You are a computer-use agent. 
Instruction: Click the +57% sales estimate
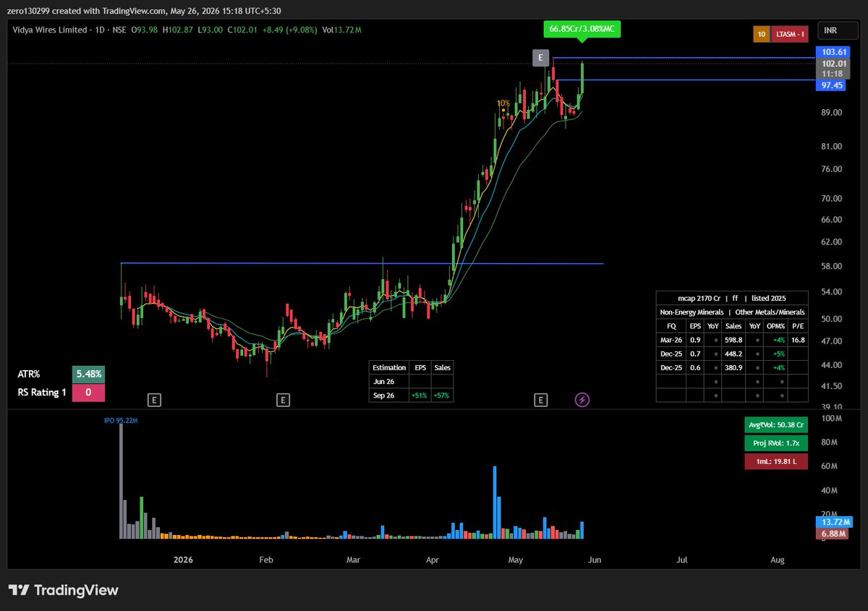click(442, 396)
